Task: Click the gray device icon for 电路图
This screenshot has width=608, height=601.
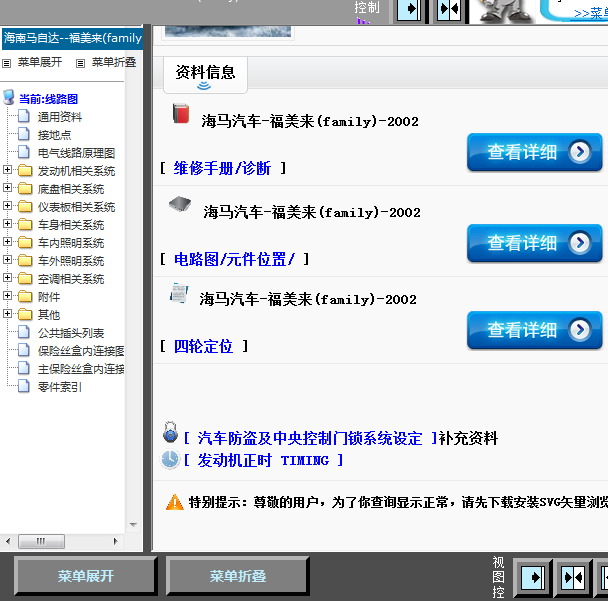Action: [180, 204]
